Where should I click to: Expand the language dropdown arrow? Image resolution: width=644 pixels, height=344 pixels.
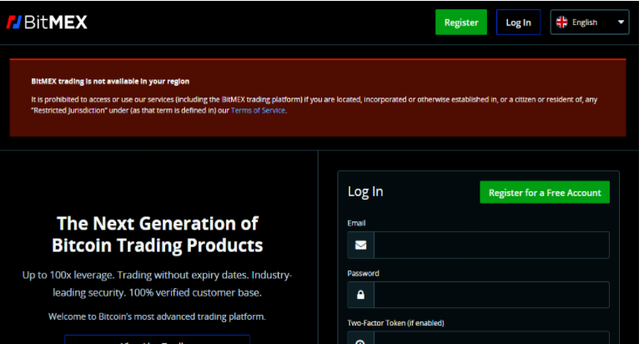point(621,23)
